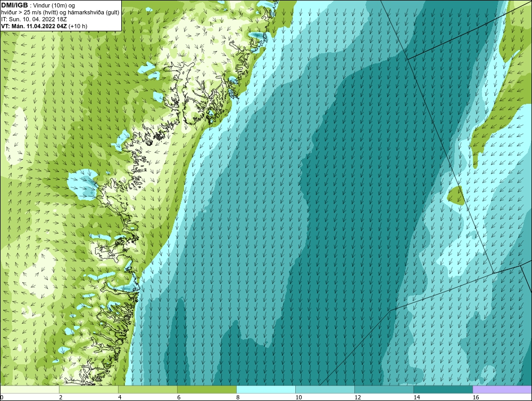Click the scale label '10'
Viewport: 532px width, 401px height.
click(x=298, y=397)
